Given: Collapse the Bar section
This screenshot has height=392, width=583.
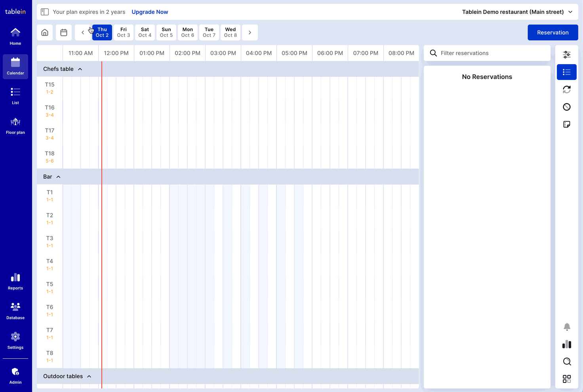Looking at the screenshot, I should point(59,177).
